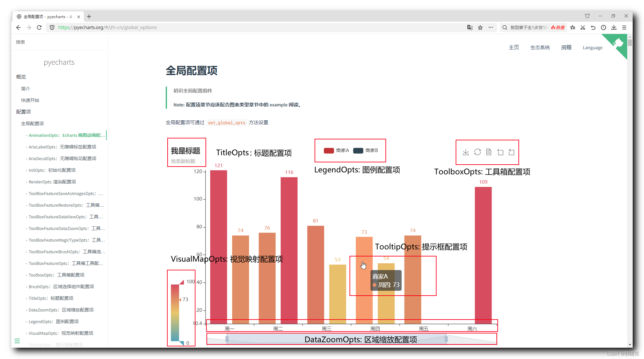
Task: Open TitleOpts sidebar entry
Action: (x=50, y=298)
